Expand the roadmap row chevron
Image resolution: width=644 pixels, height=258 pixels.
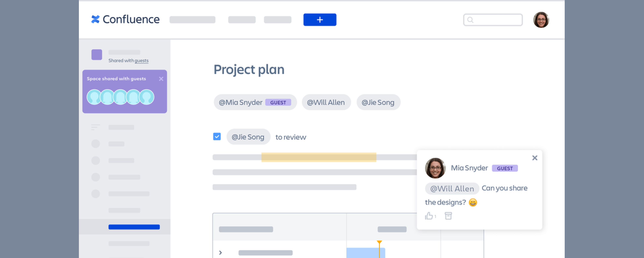220,253
